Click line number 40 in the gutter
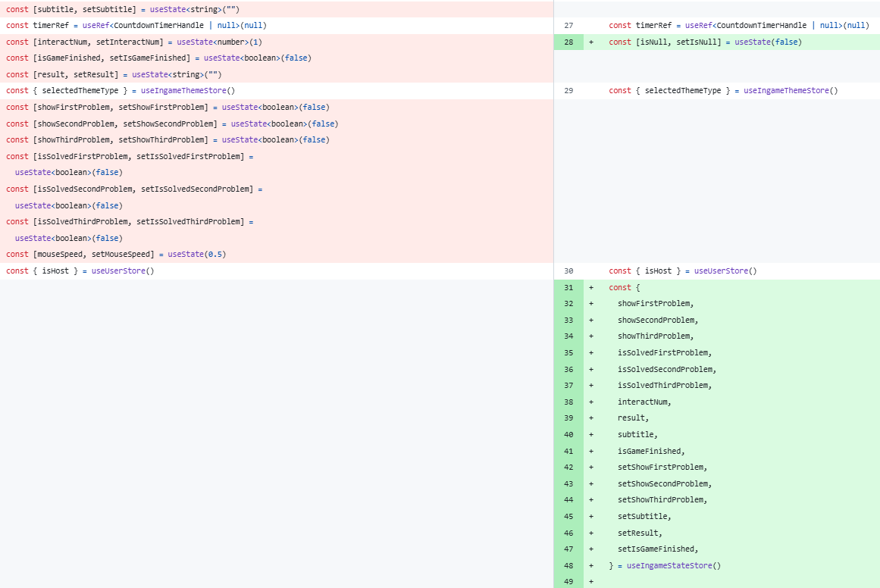 tap(568, 435)
